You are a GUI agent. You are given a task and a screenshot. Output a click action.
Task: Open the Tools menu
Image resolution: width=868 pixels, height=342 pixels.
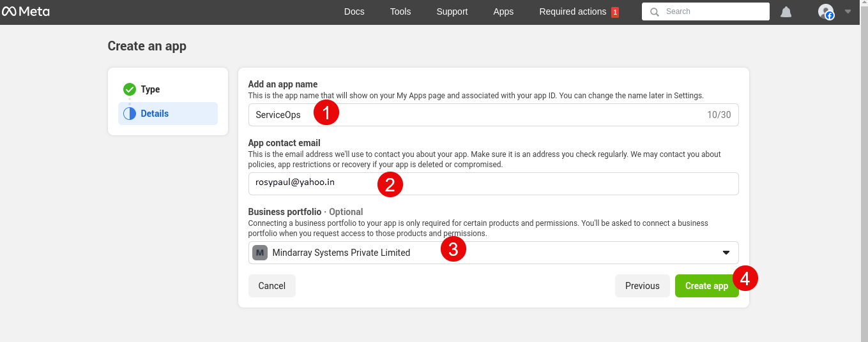(400, 11)
